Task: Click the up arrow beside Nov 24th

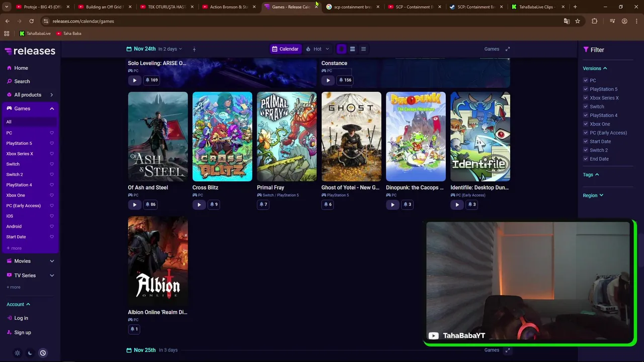Action: [x=194, y=49]
